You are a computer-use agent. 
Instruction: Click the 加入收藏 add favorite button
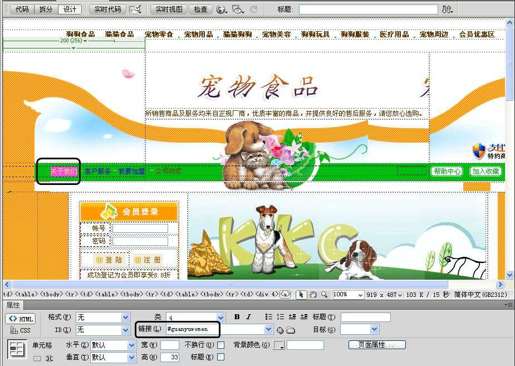point(486,171)
